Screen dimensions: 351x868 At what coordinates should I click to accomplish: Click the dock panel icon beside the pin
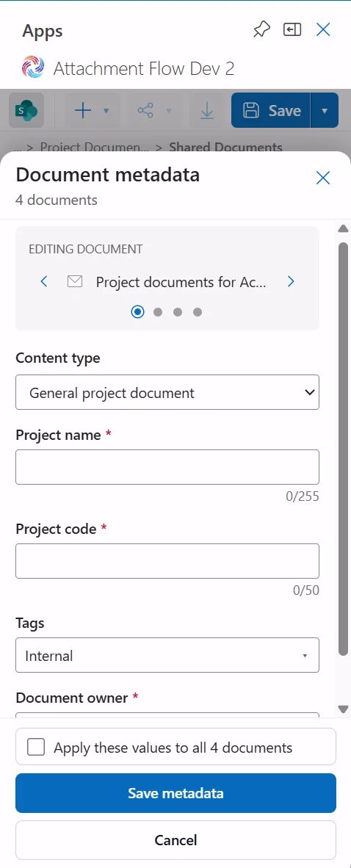[292, 30]
